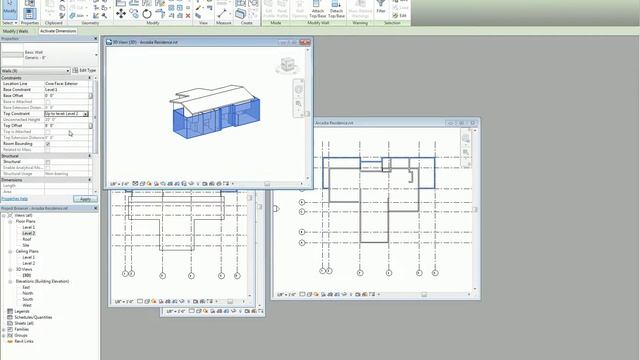
Task: Click the Location Line value cell
Action: pyautogui.click(x=66, y=84)
